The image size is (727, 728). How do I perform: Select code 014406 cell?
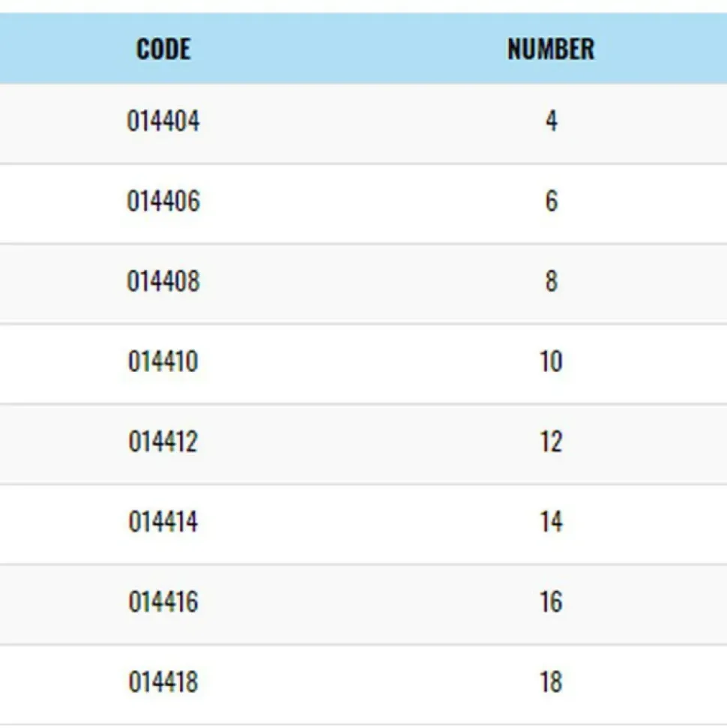tap(163, 201)
